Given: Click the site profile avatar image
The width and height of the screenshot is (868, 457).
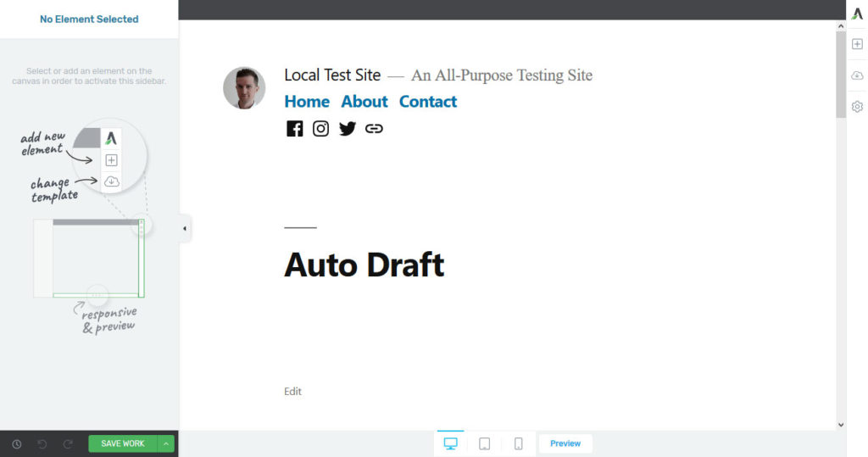Looking at the screenshot, I should coord(244,88).
